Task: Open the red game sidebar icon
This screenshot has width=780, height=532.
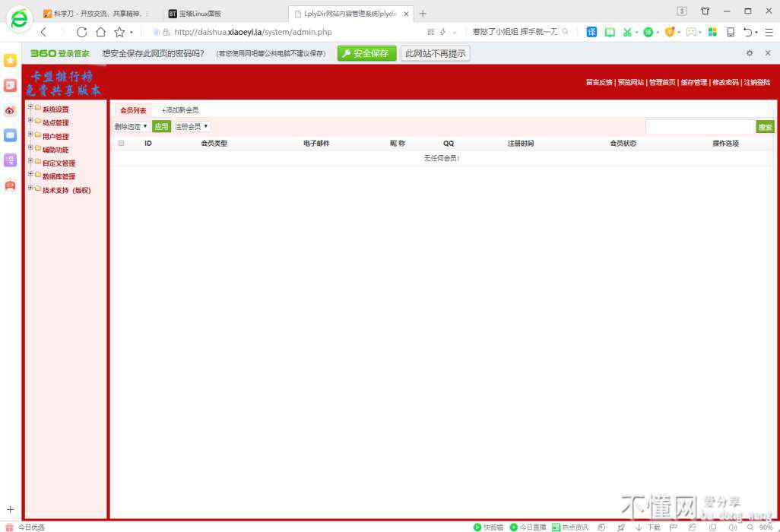Action: click(x=10, y=185)
